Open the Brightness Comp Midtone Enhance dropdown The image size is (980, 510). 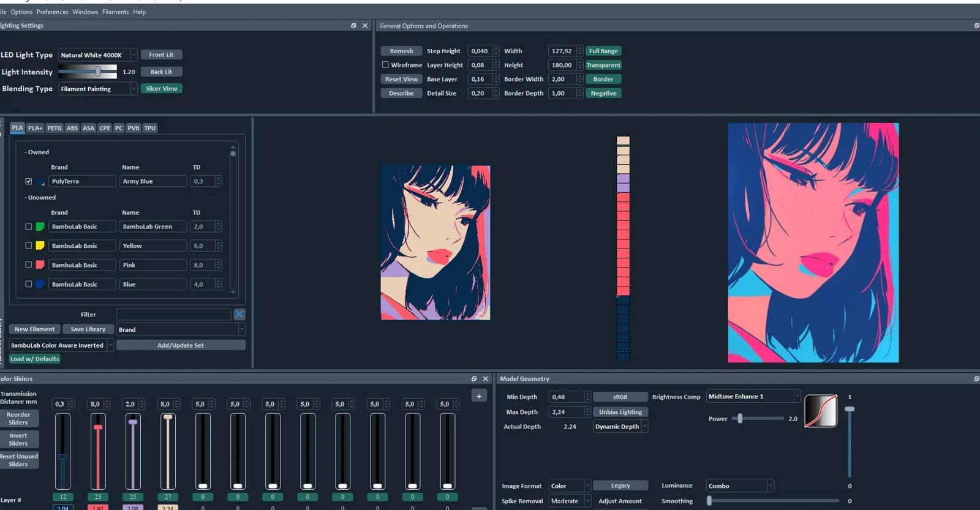pos(753,396)
